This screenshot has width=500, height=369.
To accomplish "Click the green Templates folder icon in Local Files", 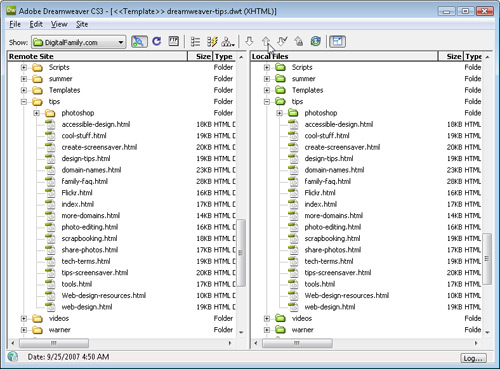I will (x=280, y=90).
